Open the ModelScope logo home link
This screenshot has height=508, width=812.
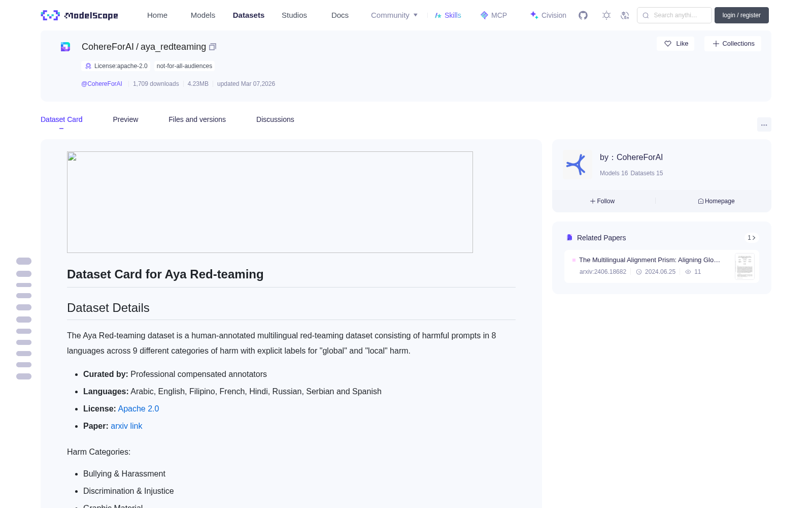click(x=79, y=15)
